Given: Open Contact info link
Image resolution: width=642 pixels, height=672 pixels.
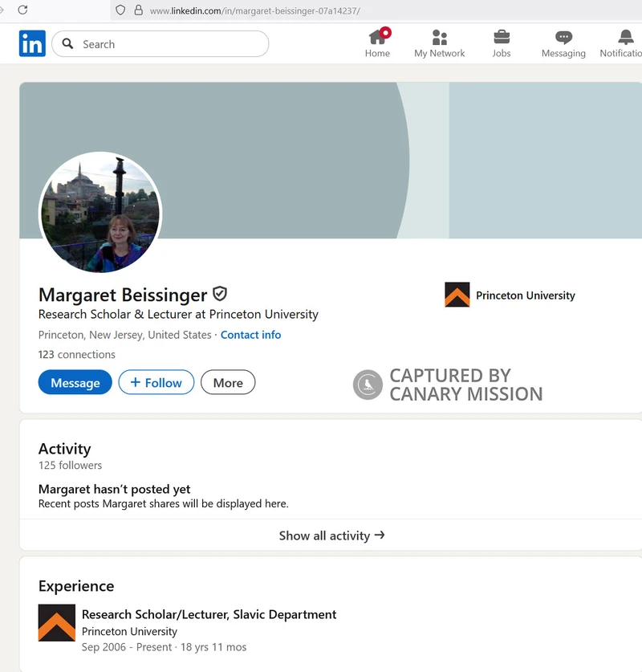Looking at the screenshot, I should coord(250,335).
